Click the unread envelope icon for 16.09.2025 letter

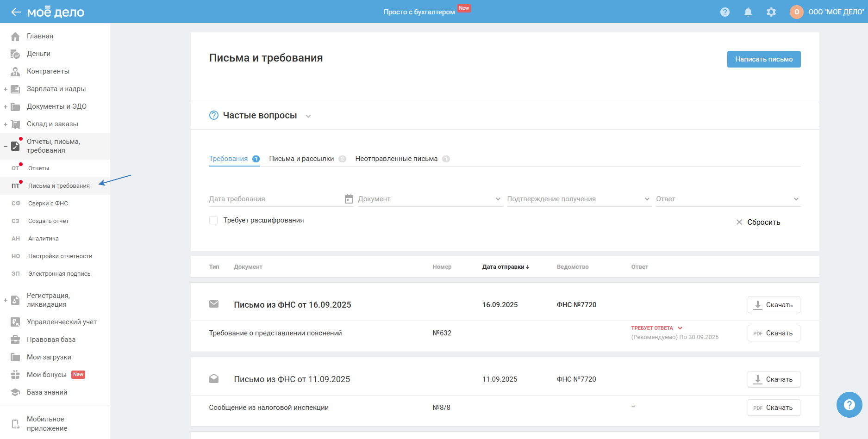(214, 304)
